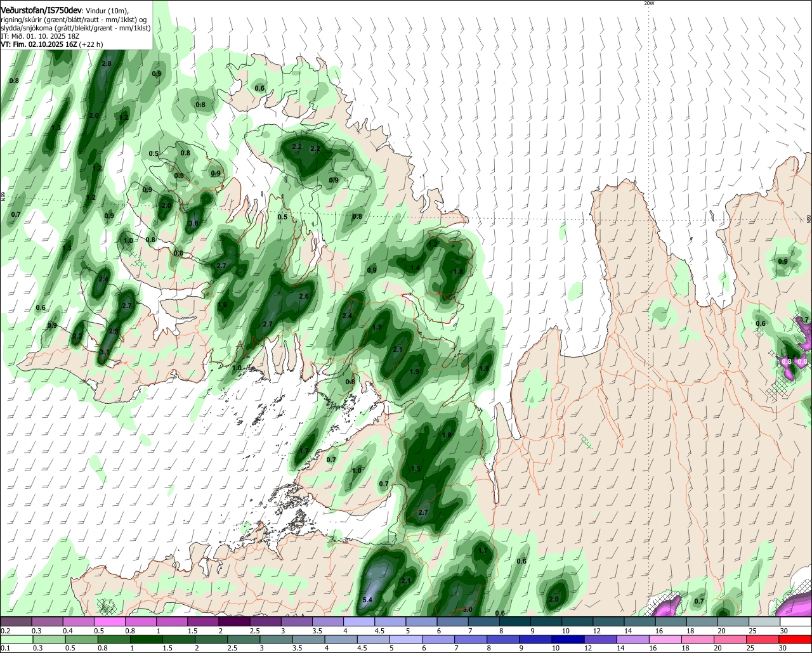Screen dimensions: 812x653
Task: Click the 2.6 precipitation value on the map
Action: point(304,296)
